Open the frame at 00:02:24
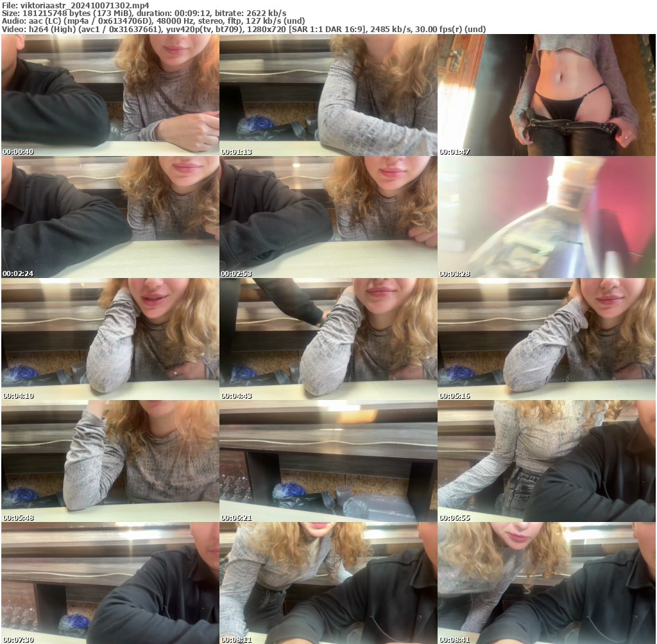 click(110, 217)
